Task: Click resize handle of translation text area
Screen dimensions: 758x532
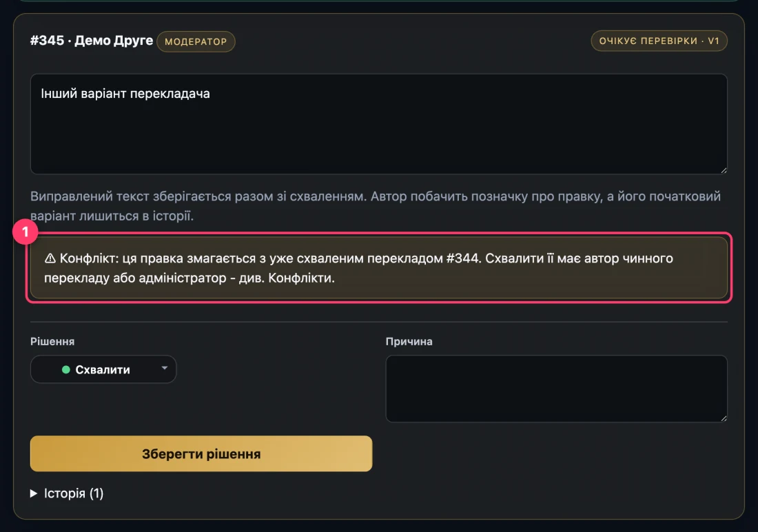Action: pyautogui.click(x=723, y=170)
